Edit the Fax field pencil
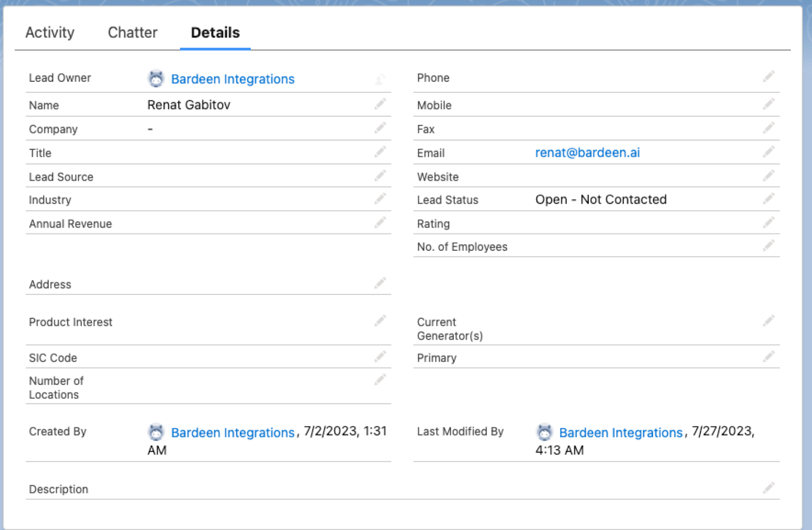812x530 pixels. coord(768,128)
